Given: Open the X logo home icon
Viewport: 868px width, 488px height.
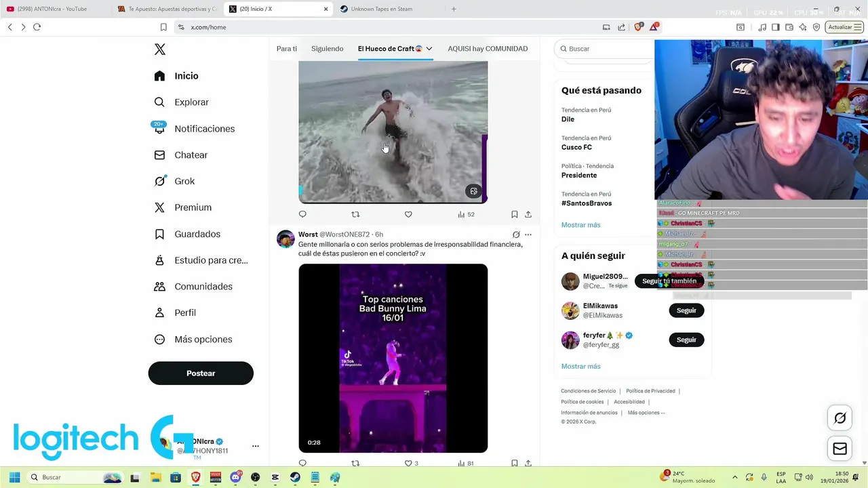Looking at the screenshot, I should coord(160,49).
